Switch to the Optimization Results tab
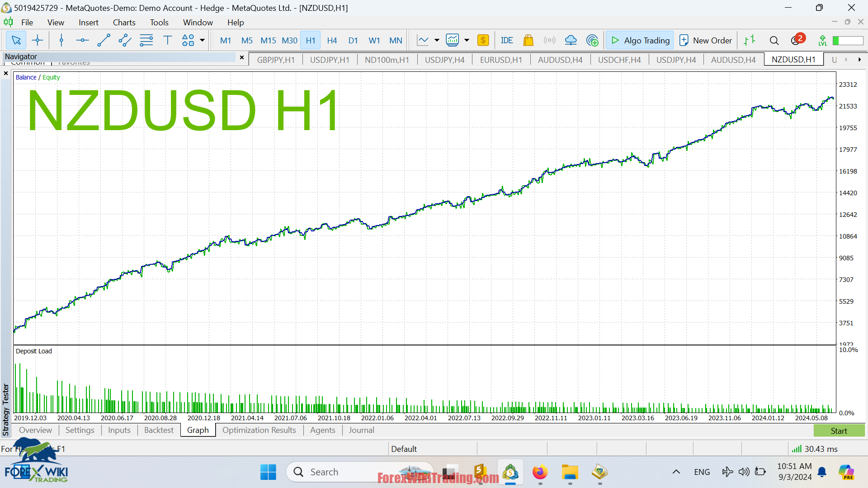 [x=259, y=430]
